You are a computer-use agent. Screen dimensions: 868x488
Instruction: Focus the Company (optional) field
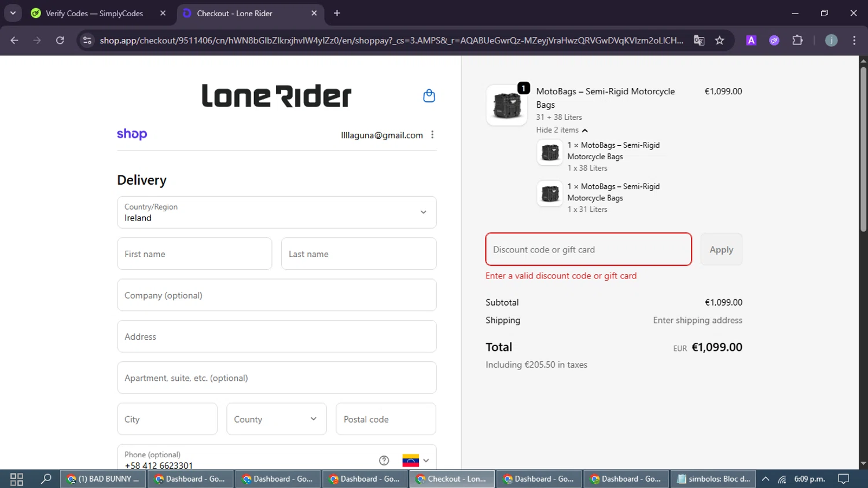[x=277, y=295]
